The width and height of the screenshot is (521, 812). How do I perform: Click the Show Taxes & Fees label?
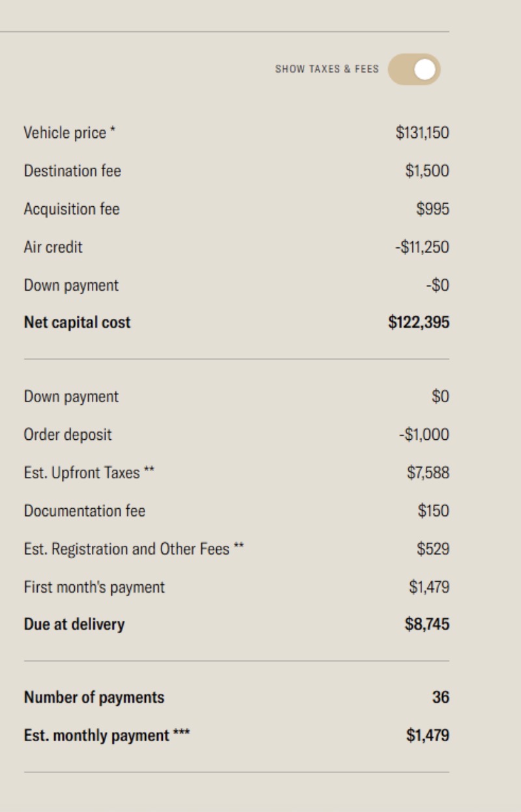[x=326, y=69]
